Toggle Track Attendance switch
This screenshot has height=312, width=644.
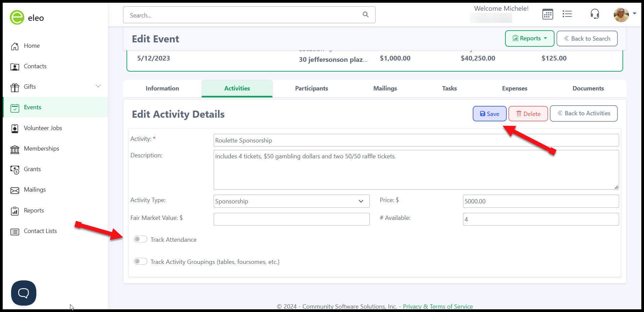pos(140,239)
